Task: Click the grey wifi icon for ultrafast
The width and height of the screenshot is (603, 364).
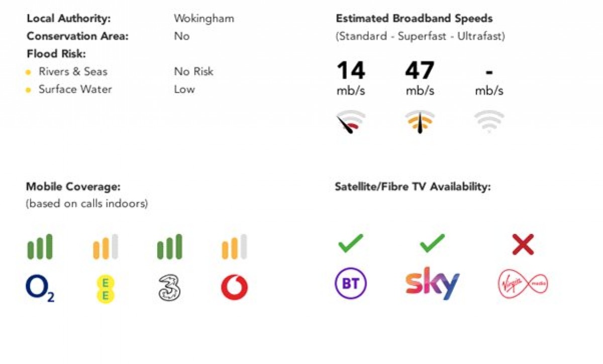Action: coord(489,122)
